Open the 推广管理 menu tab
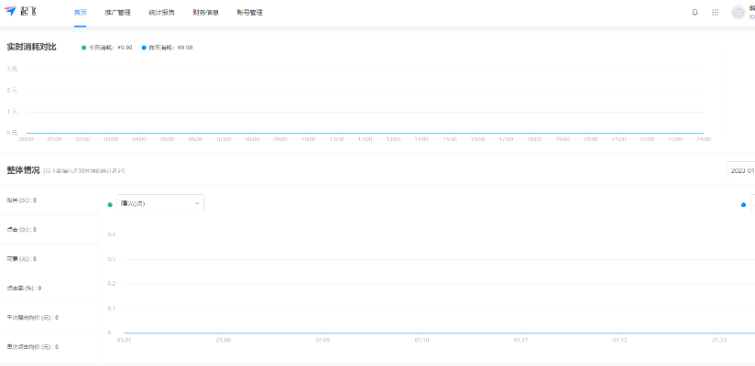Image resolution: width=755 pixels, height=366 pixels. click(117, 13)
